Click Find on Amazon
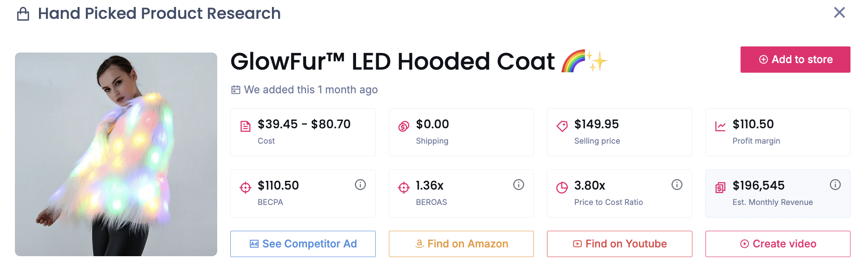Image resolution: width=868 pixels, height=268 pixels. (461, 243)
